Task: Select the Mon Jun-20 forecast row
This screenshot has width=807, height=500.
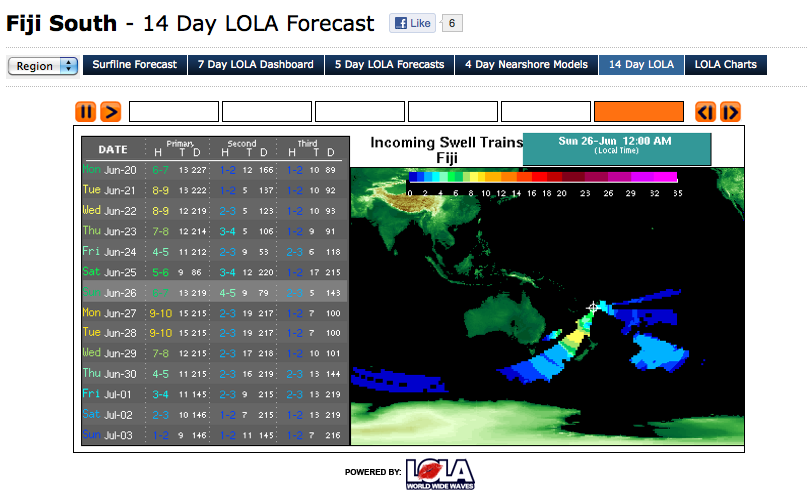Action: [215, 170]
